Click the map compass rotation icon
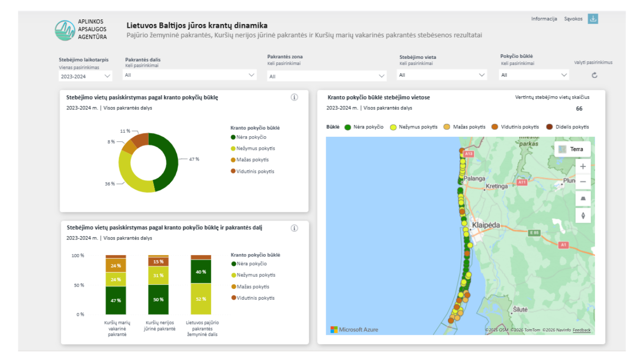 583,215
